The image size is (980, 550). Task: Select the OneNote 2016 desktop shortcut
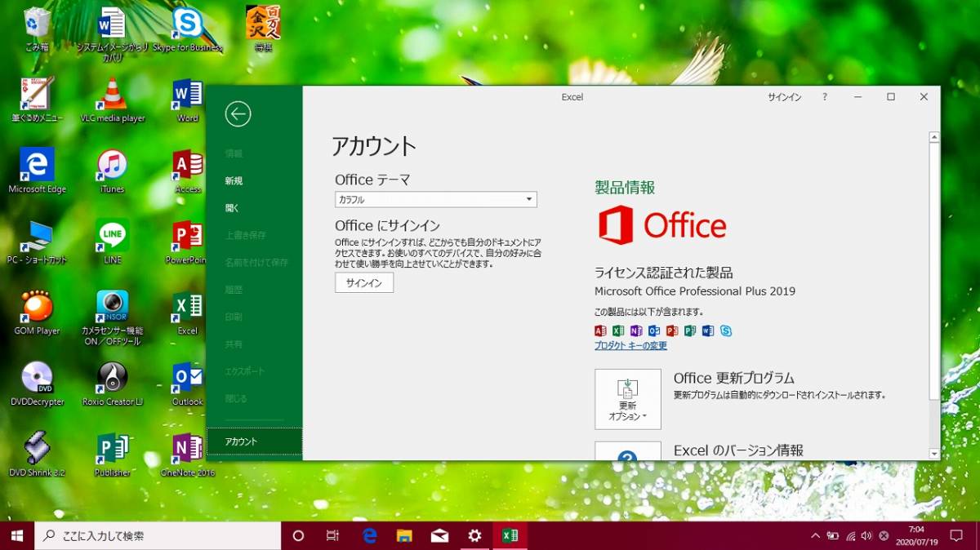[188, 455]
